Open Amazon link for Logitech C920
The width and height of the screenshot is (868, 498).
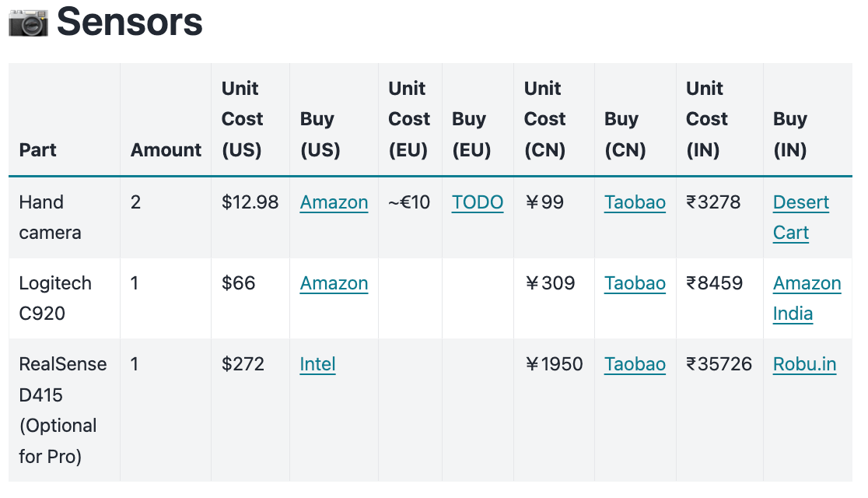334,283
